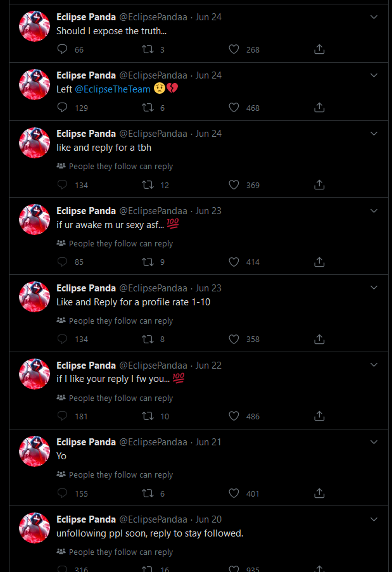Share the "if ur awake rn" tweet
This screenshot has width=392, height=572.
320,262
